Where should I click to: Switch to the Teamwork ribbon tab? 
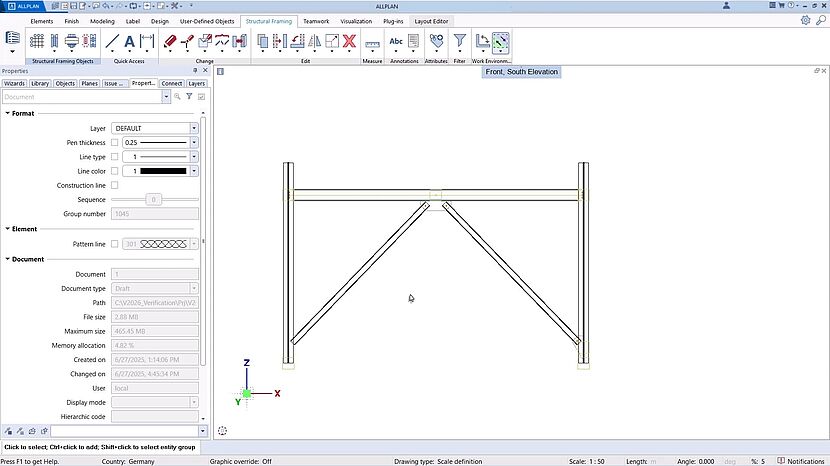pos(316,20)
